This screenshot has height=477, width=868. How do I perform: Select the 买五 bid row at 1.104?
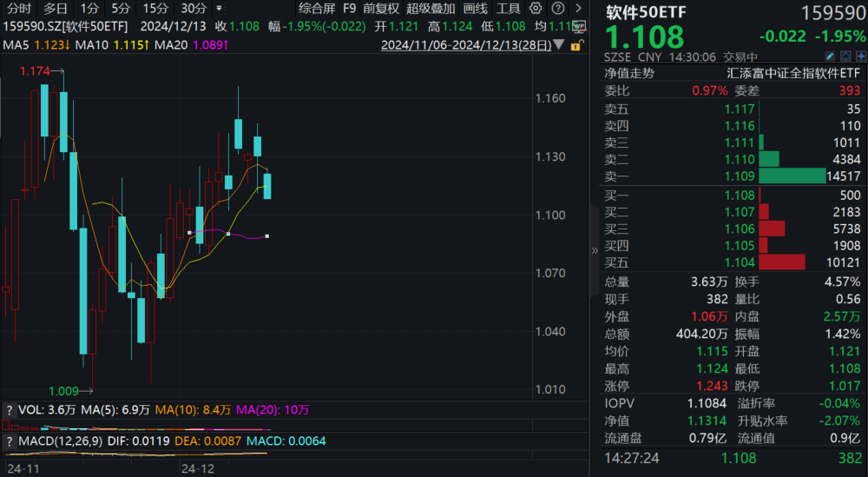point(733,262)
